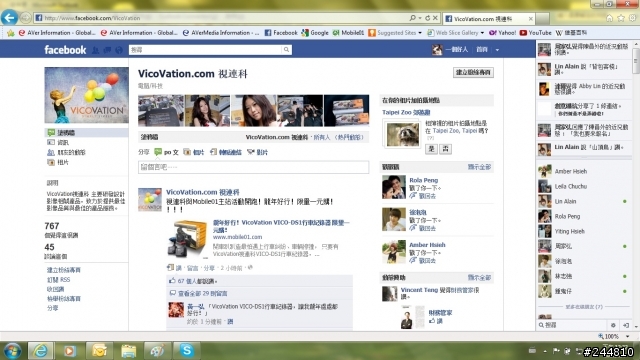Open the account dropdown arrow in Facebook header
Image resolution: width=640 pixels, height=360 pixels.
pos(497,50)
